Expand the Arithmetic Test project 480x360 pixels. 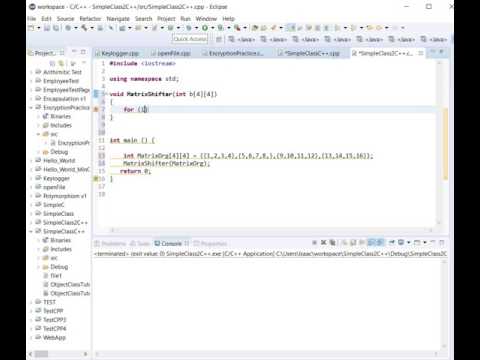(x=31, y=72)
